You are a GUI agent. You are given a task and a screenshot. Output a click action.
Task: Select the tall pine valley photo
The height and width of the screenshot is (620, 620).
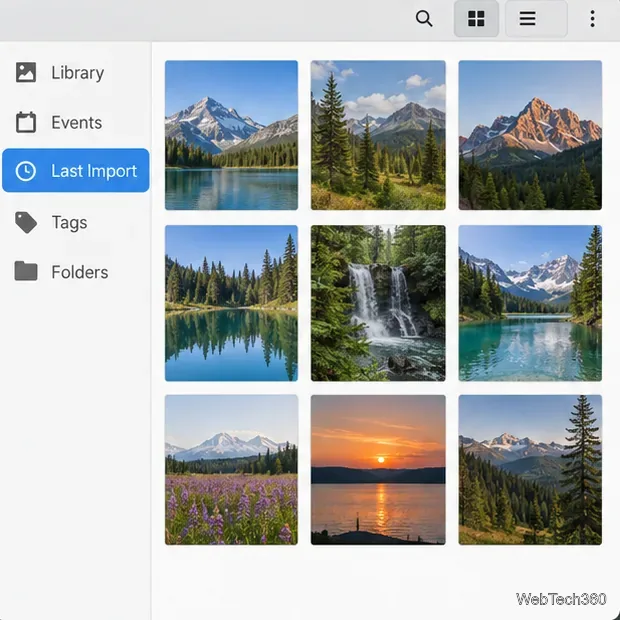pos(530,470)
